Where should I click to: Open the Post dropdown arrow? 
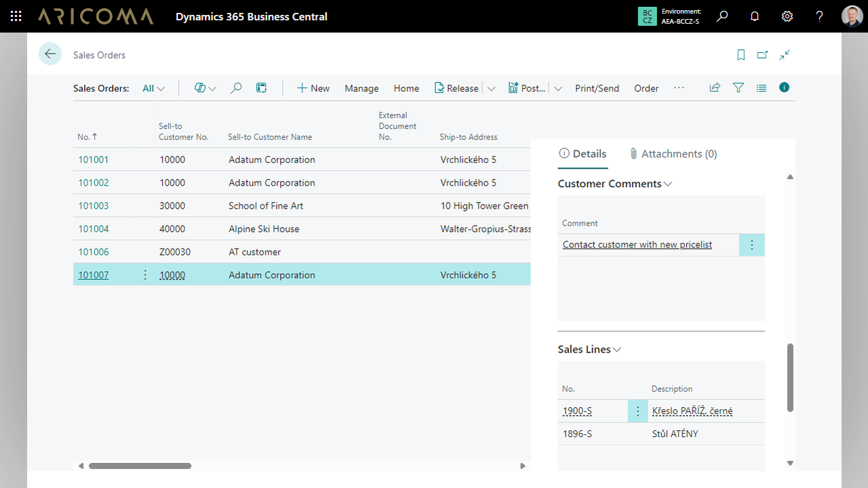click(558, 88)
